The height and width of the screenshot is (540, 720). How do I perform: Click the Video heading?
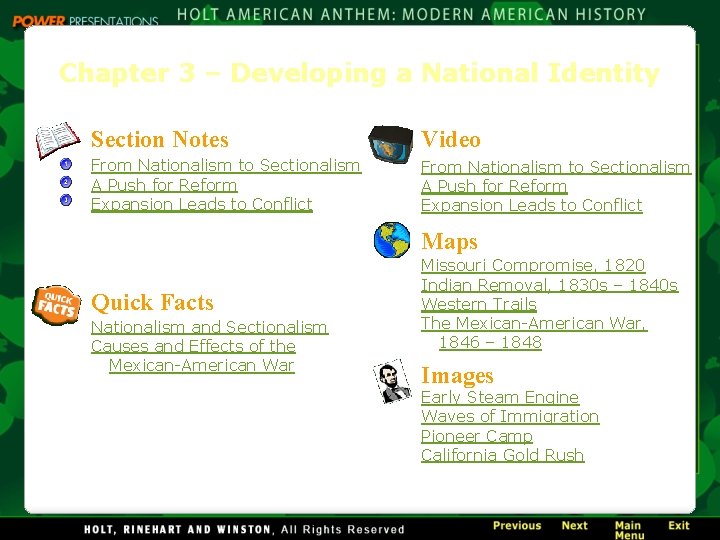click(x=451, y=139)
